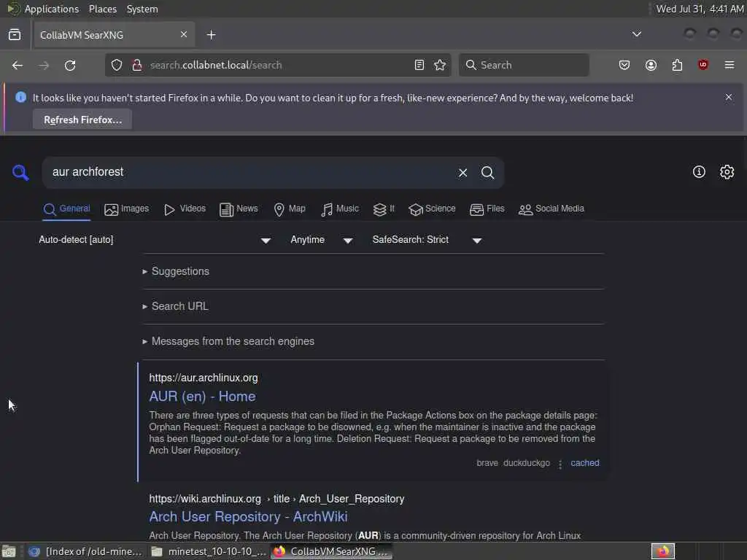The image size is (747, 560).
Task: Open the Pocket save icon
Action: [x=624, y=65]
